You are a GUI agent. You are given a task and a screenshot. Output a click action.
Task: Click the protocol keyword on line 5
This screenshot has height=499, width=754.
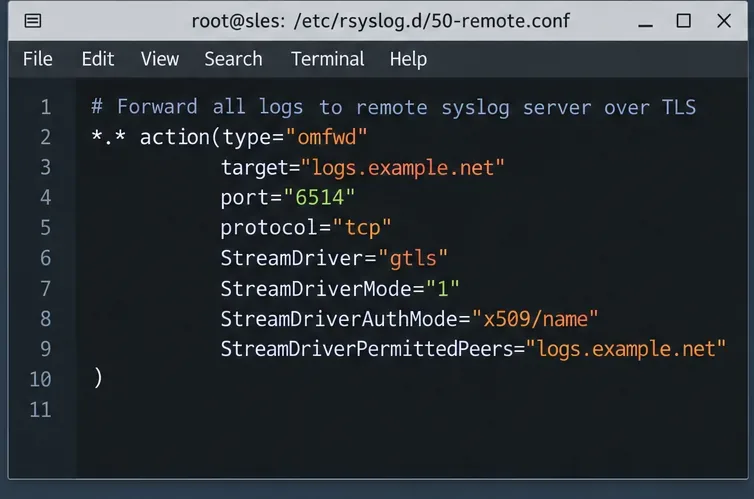[269, 228]
